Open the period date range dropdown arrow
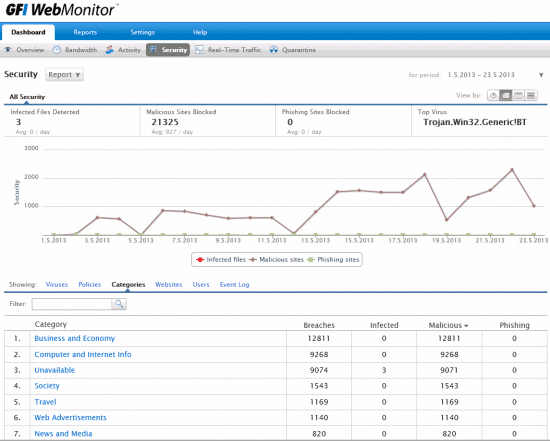The height and width of the screenshot is (441, 550). click(541, 75)
